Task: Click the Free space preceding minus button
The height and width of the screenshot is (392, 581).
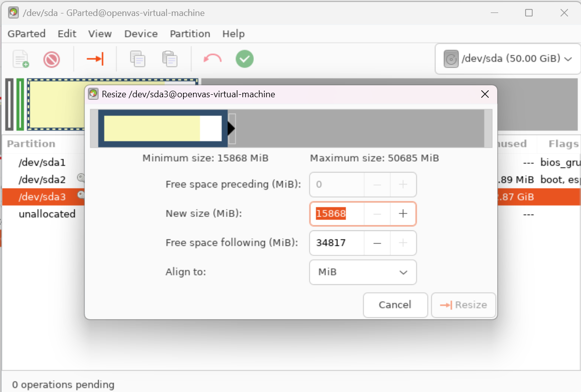Action: tap(377, 185)
